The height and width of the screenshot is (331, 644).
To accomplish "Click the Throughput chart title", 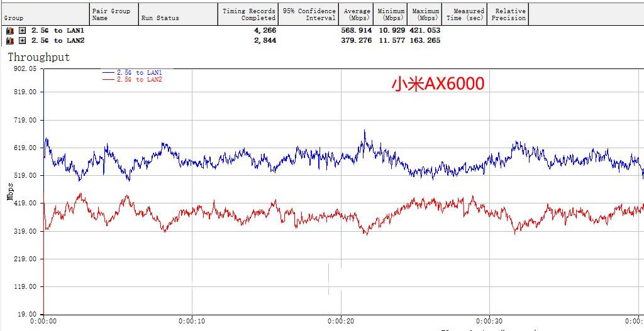I will [39, 57].
